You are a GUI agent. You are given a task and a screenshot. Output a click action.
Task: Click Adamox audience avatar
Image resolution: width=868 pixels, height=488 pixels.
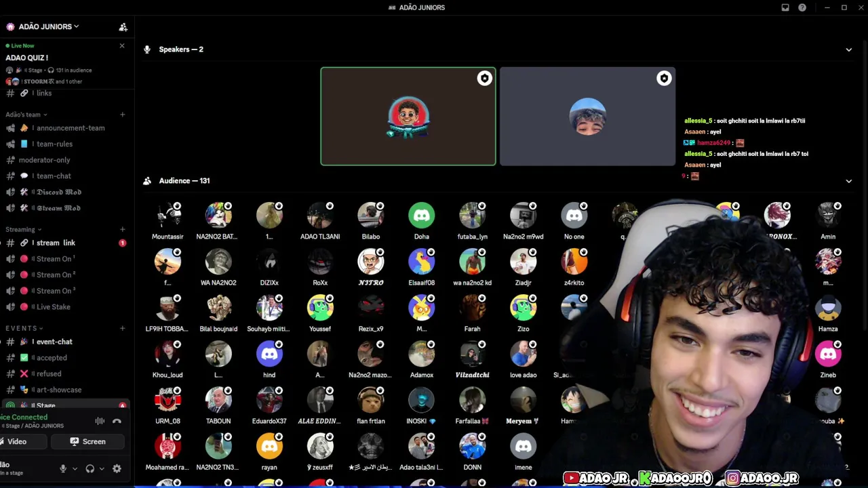pyautogui.click(x=422, y=354)
